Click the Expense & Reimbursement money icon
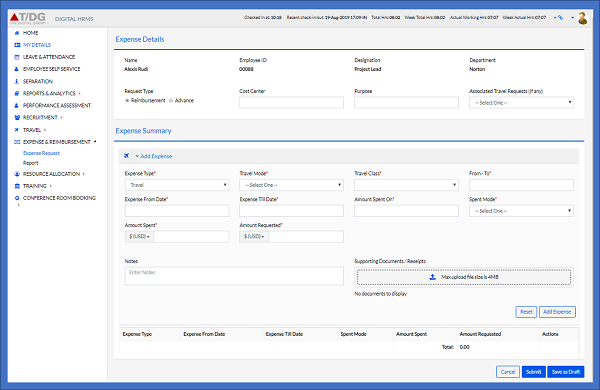The image size is (600, 390). [x=17, y=142]
